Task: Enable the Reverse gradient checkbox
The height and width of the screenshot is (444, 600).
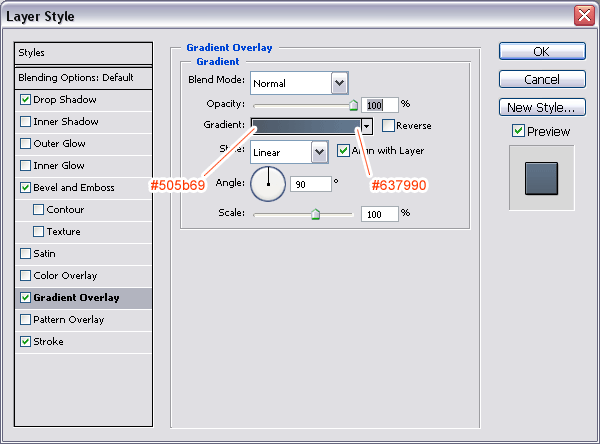Action: (x=388, y=126)
